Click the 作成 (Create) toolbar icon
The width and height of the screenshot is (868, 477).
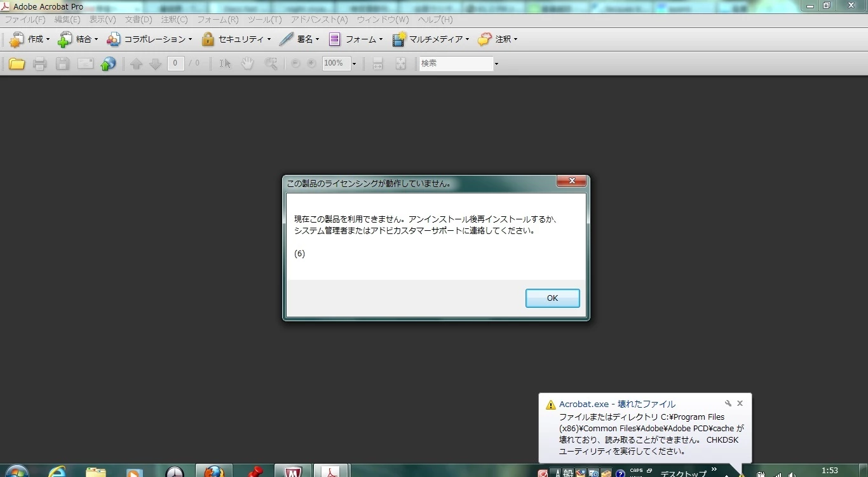coord(17,39)
